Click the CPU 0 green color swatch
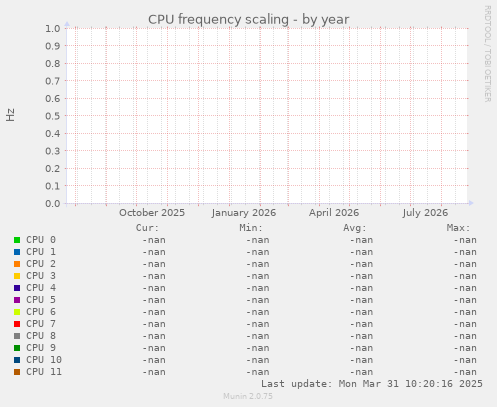 [x=17, y=240]
